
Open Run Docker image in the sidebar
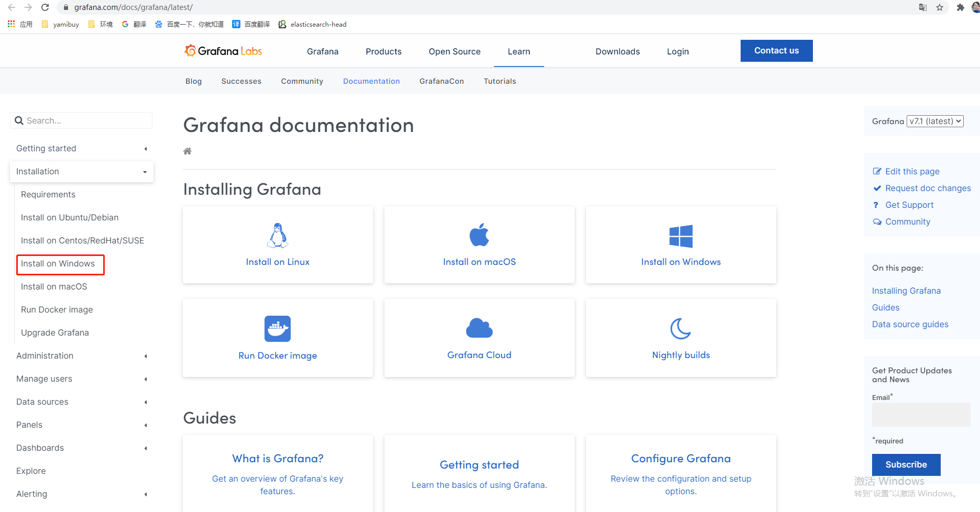click(x=57, y=310)
